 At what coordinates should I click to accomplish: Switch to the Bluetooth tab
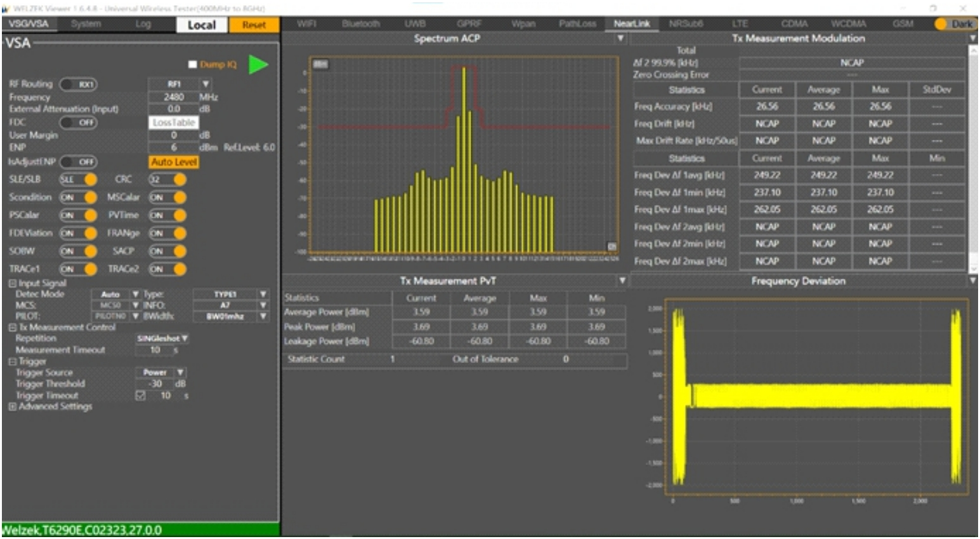360,24
